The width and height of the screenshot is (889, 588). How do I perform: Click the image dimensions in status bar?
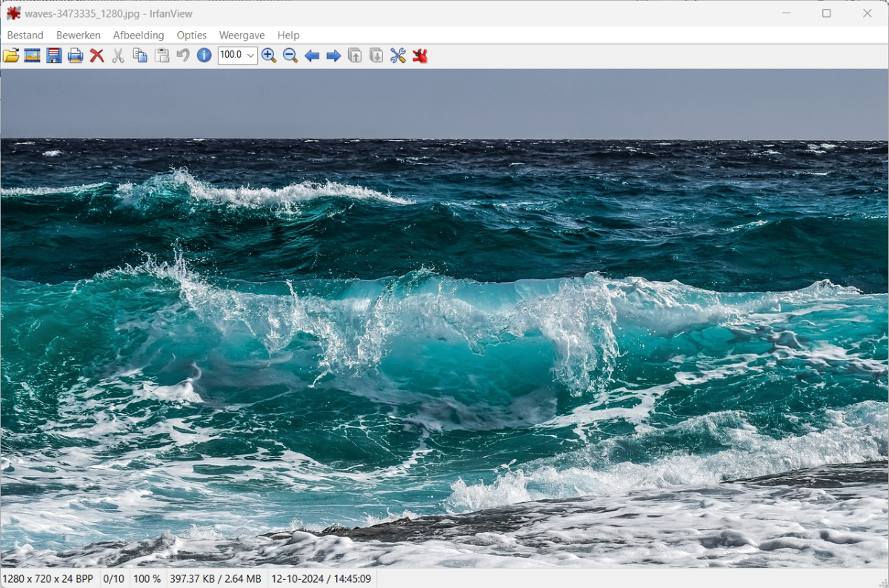click(48, 578)
